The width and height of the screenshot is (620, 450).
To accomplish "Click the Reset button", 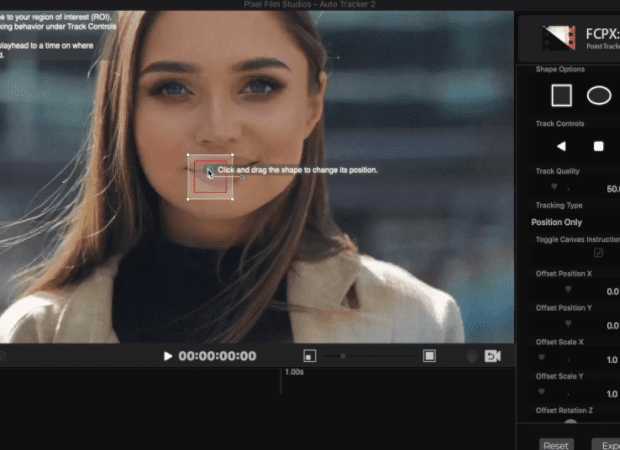I will (556, 445).
